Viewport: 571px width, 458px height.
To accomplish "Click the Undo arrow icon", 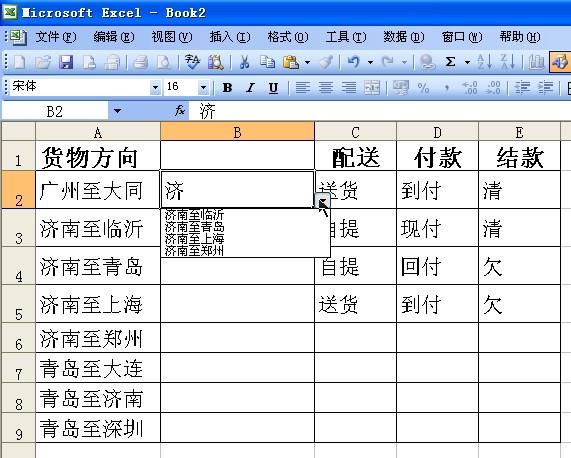I will click(x=354, y=62).
